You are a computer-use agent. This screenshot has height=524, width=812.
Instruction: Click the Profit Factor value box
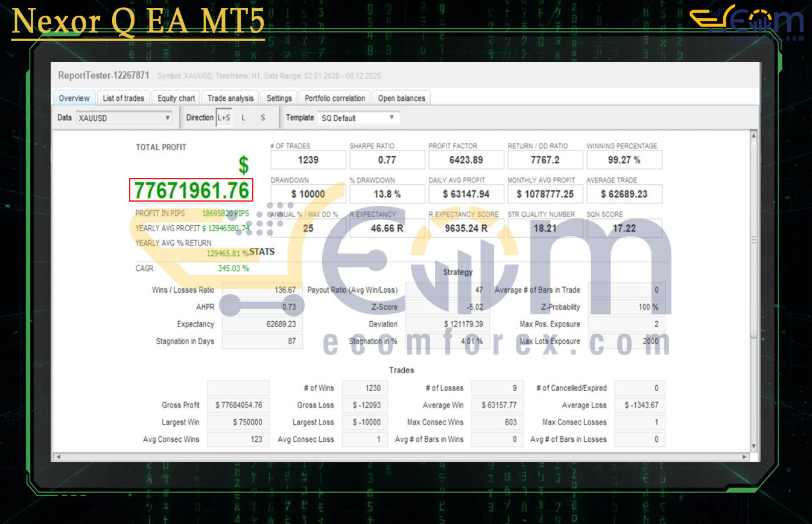465,160
